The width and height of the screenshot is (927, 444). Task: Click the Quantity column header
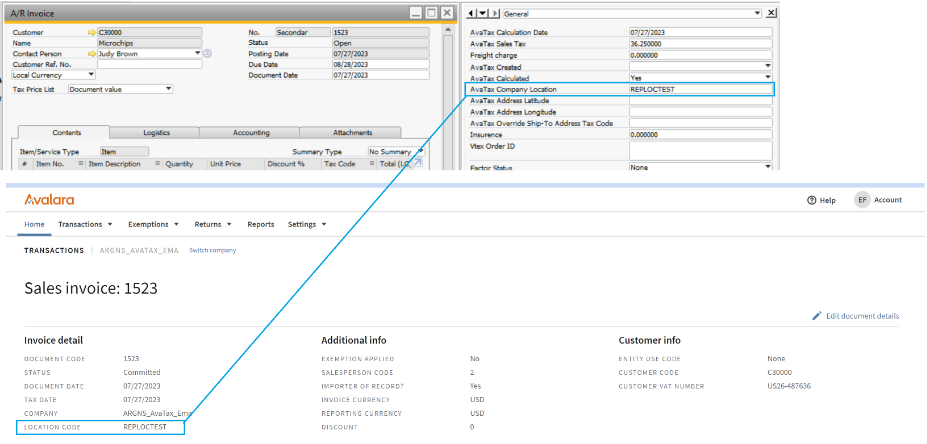(183, 164)
